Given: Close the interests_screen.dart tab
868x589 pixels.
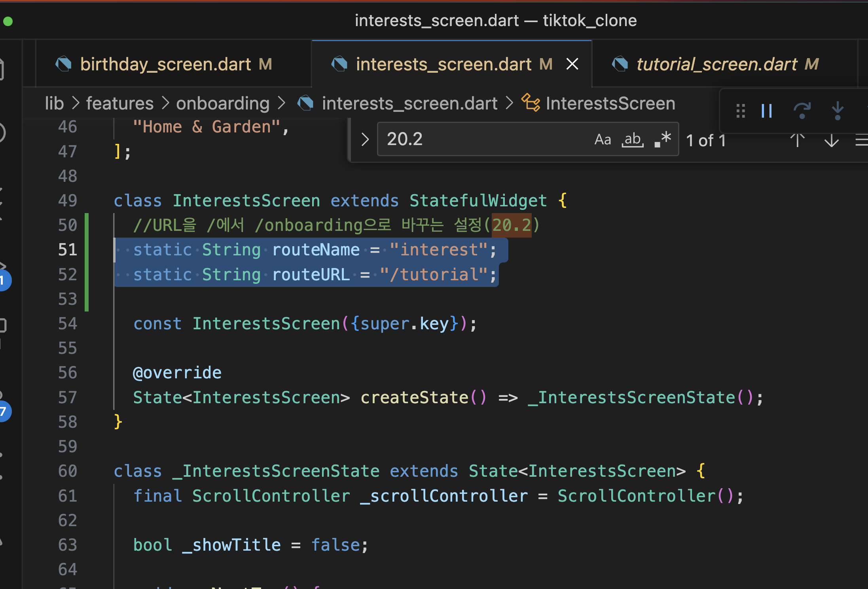Looking at the screenshot, I should pos(572,64).
